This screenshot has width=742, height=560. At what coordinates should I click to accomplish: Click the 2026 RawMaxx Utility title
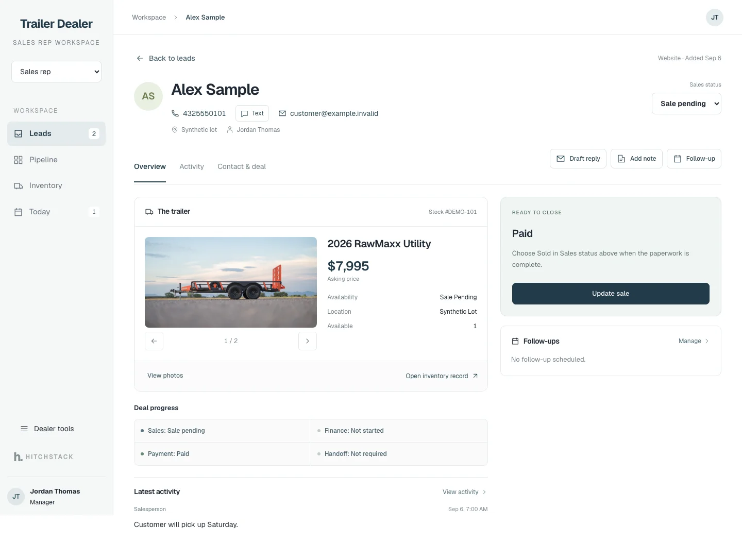tap(379, 244)
